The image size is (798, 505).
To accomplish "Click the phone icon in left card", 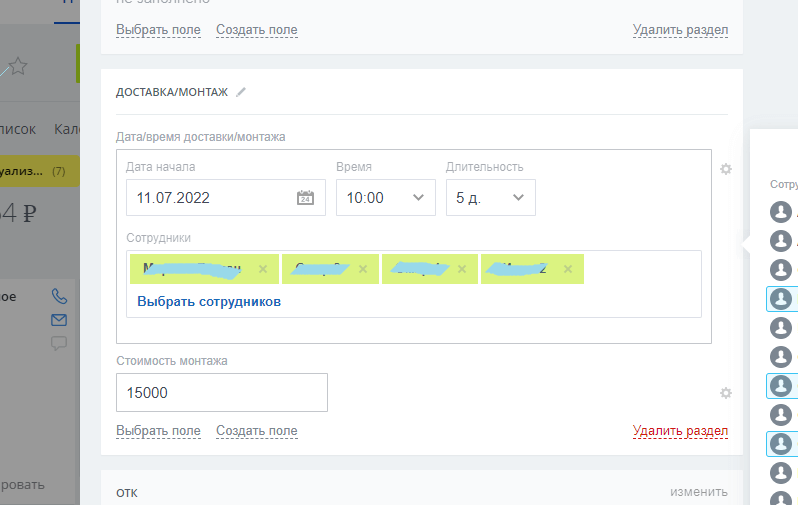I will (59, 297).
